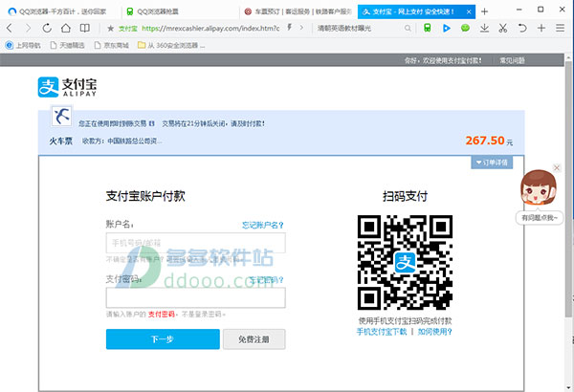
Task: Open 常见问题 in the gray header
Action: (512, 60)
